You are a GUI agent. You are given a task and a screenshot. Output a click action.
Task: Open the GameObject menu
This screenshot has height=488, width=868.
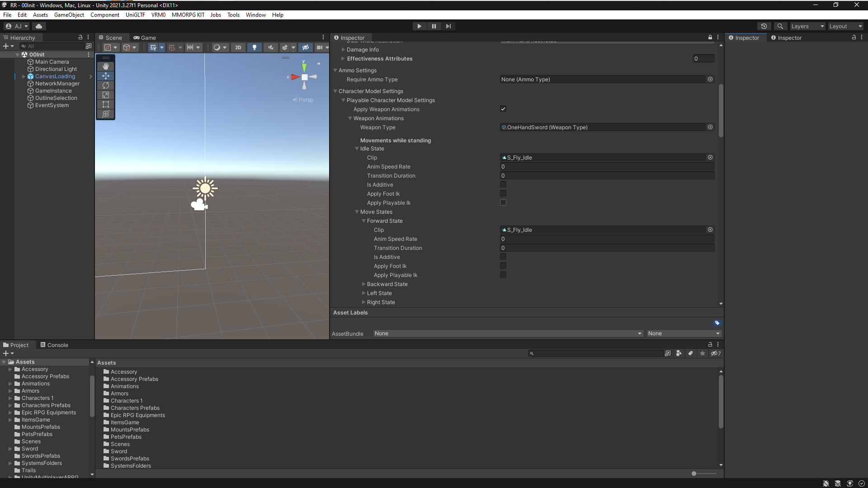click(x=69, y=14)
